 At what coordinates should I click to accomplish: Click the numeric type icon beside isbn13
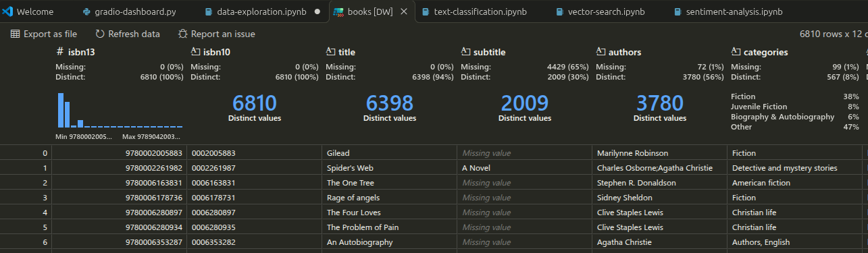pos(60,52)
